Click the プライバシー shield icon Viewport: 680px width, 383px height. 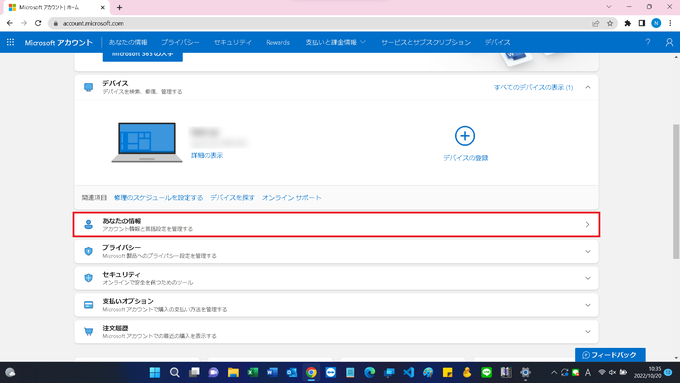pos(88,251)
